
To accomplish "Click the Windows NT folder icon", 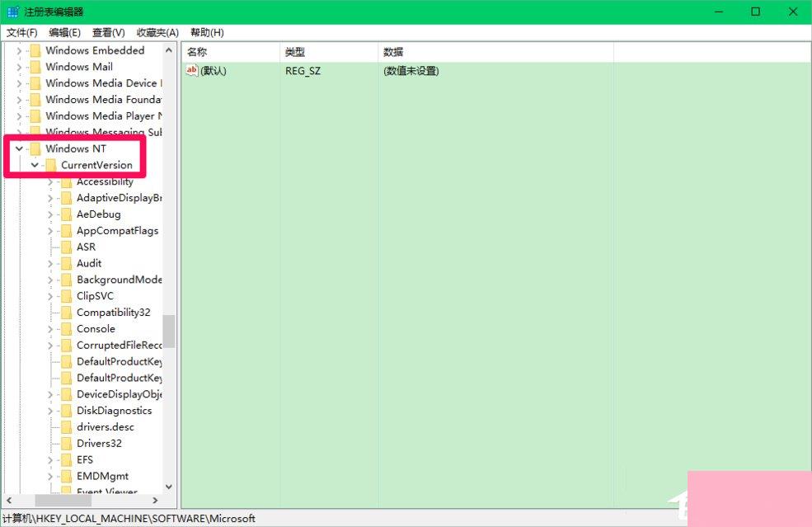I will pos(33,148).
